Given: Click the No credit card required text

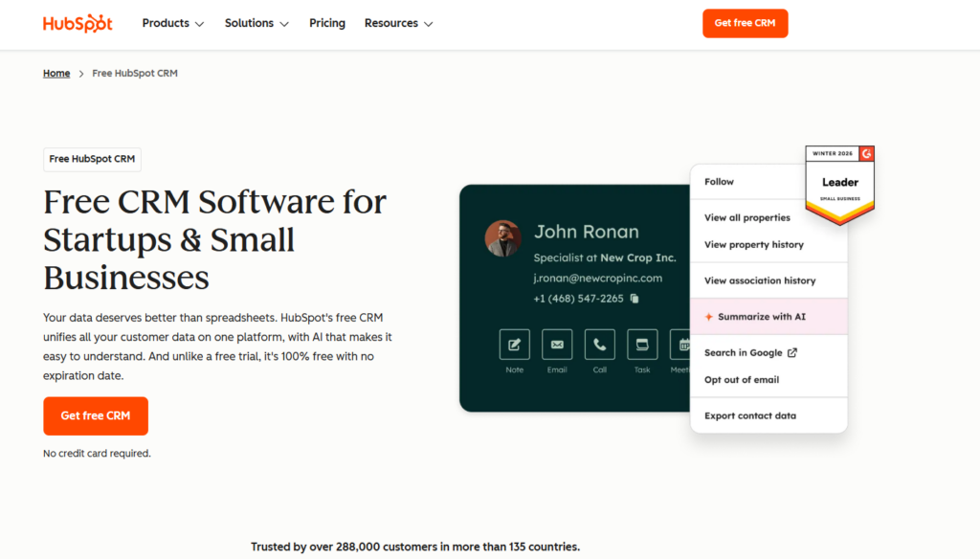Looking at the screenshot, I should coord(97,454).
